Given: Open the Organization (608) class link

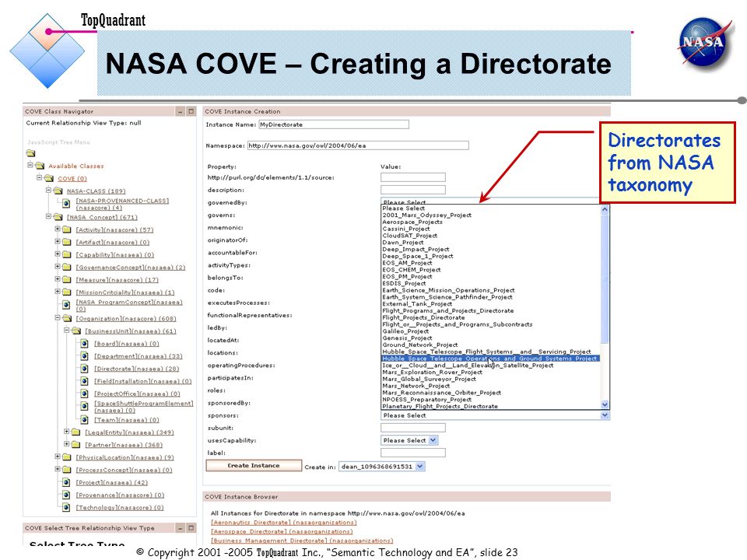Looking at the screenshot, I should tap(126, 319).
